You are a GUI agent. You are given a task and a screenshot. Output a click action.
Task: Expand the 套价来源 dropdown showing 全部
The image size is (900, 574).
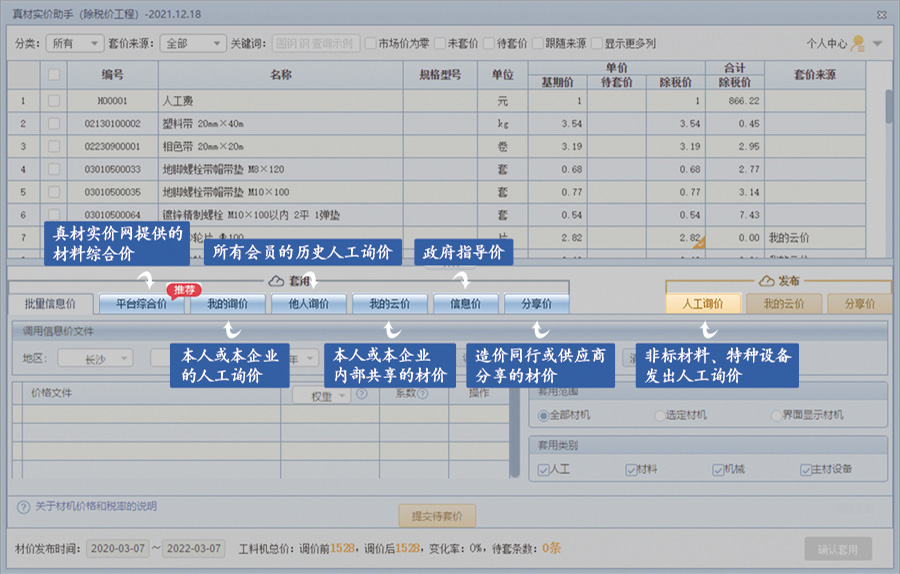(x=195, y=44)
